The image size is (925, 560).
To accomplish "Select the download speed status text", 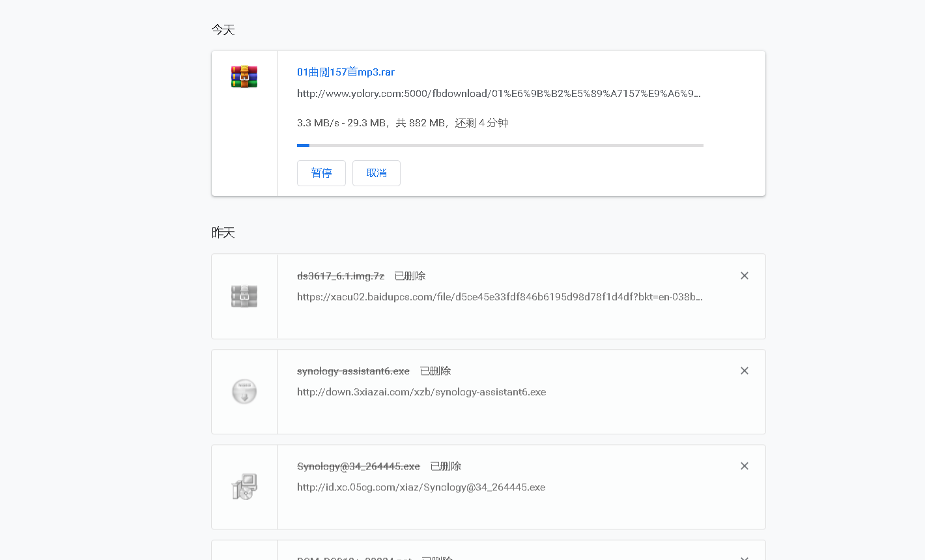I will click(x=403, y=123).
